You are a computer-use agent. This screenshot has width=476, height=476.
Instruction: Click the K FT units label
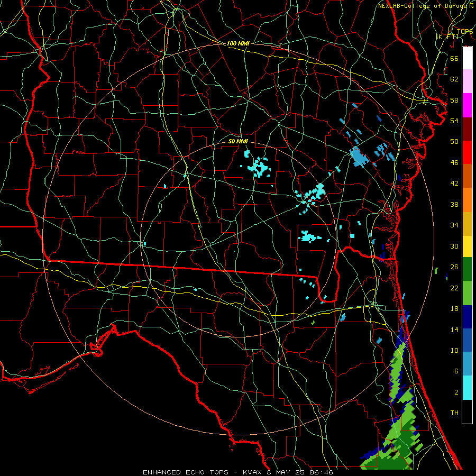pyautogui.click(x=448, y=36)
